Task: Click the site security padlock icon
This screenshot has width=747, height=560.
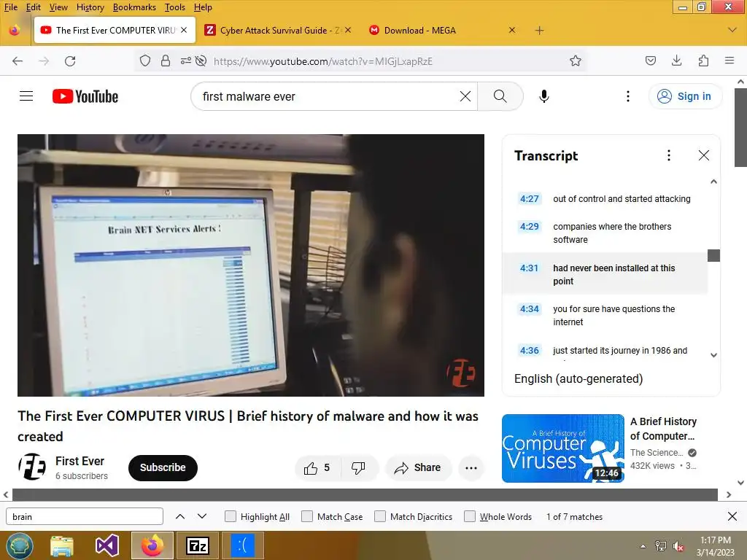Action: [166, 61]
